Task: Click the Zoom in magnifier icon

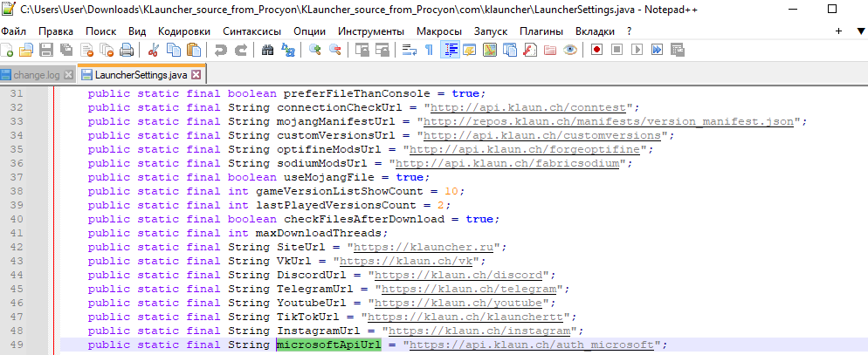Action: click(315, 51)
